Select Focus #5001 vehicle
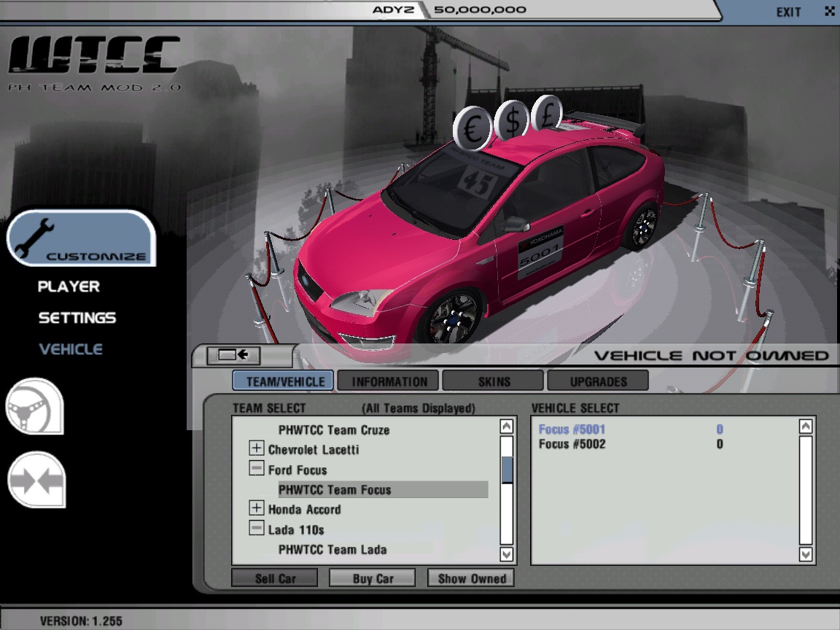 click(x=572, y=429)
